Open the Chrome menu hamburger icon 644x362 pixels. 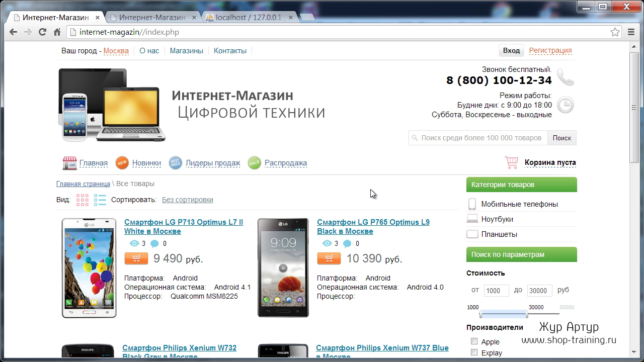631,32
